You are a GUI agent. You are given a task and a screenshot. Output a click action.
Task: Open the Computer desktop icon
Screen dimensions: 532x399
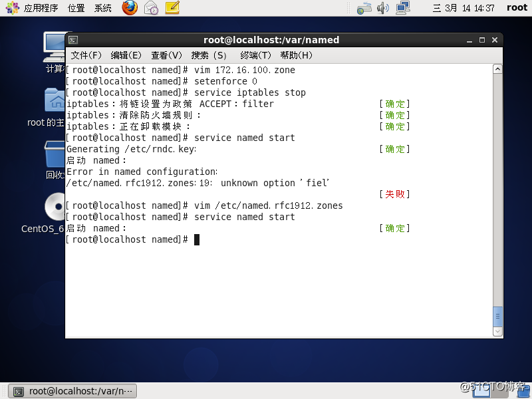(55, 52)
